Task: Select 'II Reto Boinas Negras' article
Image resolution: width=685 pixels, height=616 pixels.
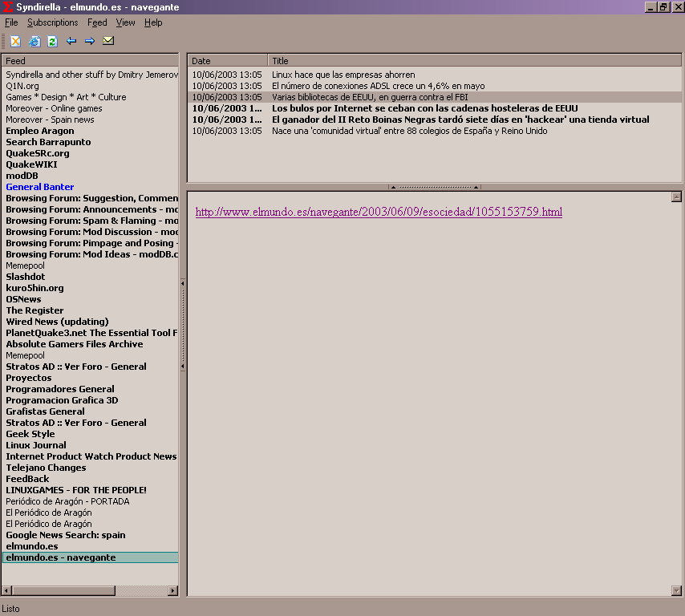Action: 434,120
